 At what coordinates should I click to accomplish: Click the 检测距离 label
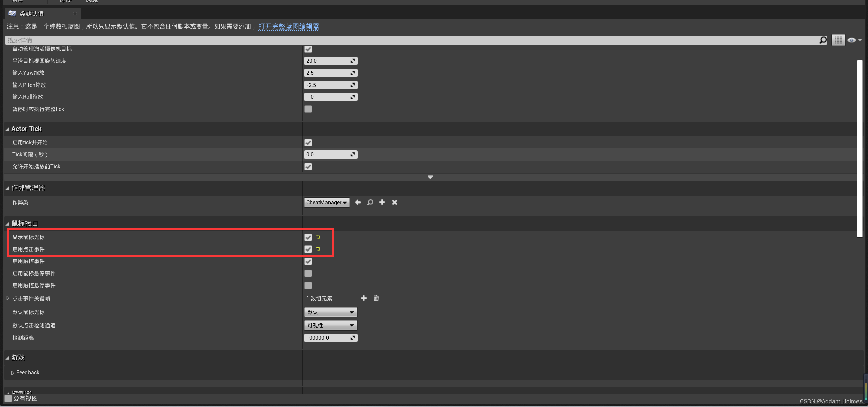[x=23, y=338]
